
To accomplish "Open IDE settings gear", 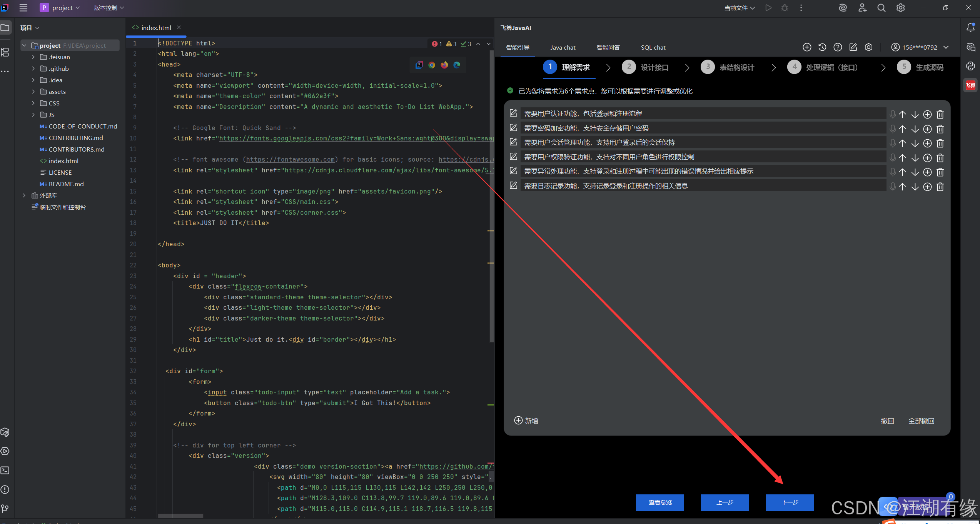I will pos(900,8).
